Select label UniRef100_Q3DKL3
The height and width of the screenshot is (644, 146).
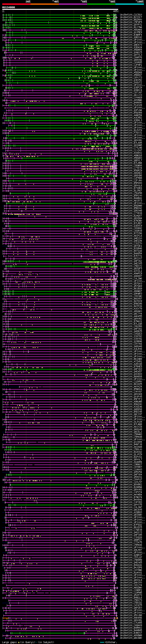131,120
